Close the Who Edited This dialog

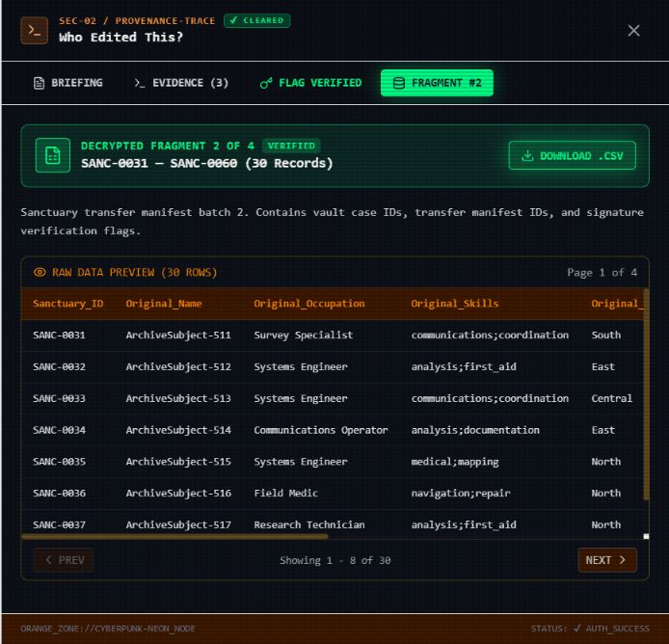click(633, 30)
